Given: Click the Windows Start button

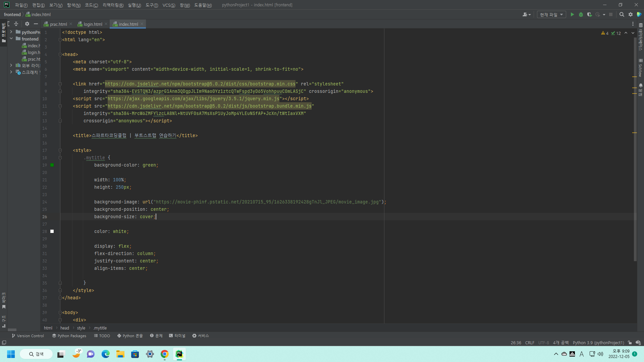Looking at the screenshot, I should (x=11, y=354).
